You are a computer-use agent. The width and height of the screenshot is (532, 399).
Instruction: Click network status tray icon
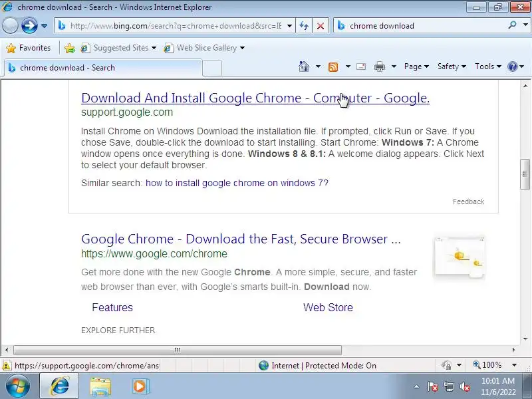[x=448, y=386]
